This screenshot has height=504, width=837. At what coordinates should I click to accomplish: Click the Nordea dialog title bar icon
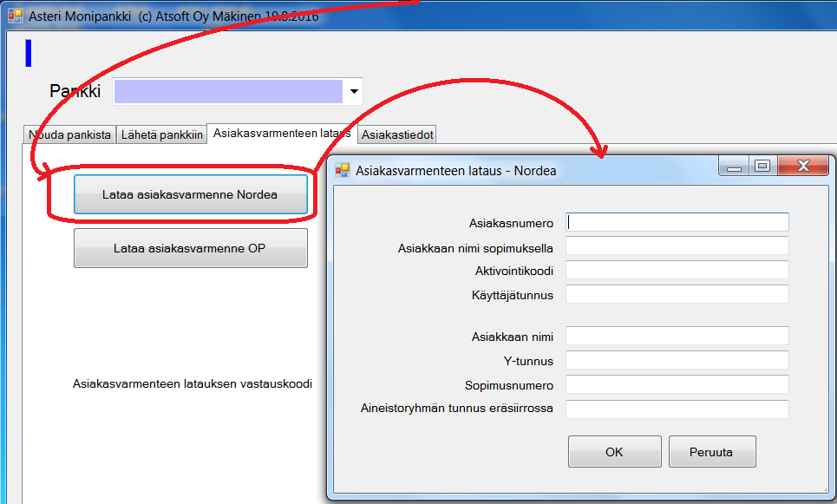coord(342,171)
